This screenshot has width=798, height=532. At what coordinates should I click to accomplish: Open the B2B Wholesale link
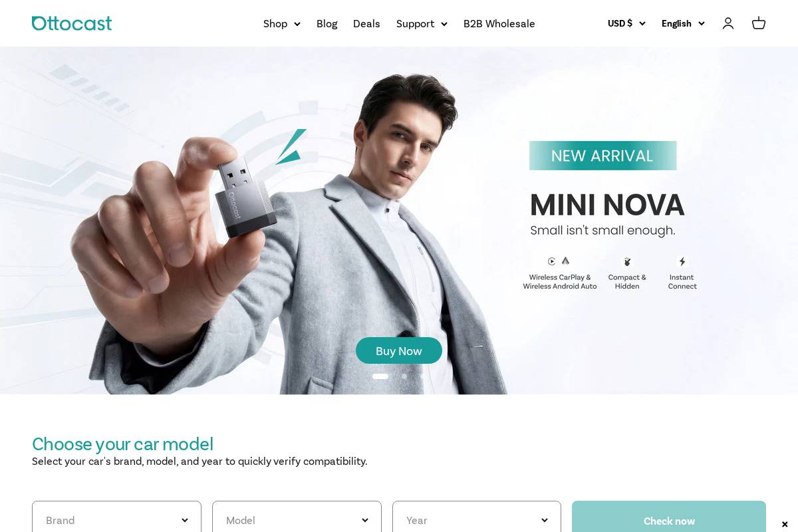499,24
